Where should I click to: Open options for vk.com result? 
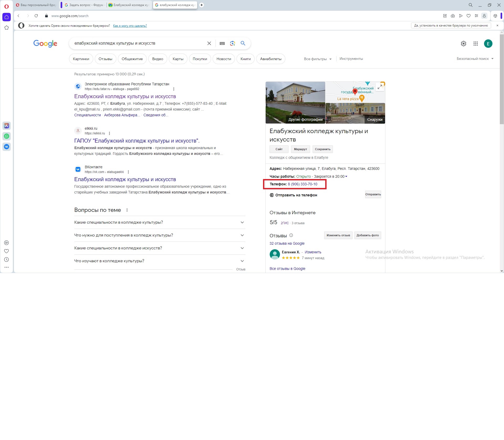128,172
